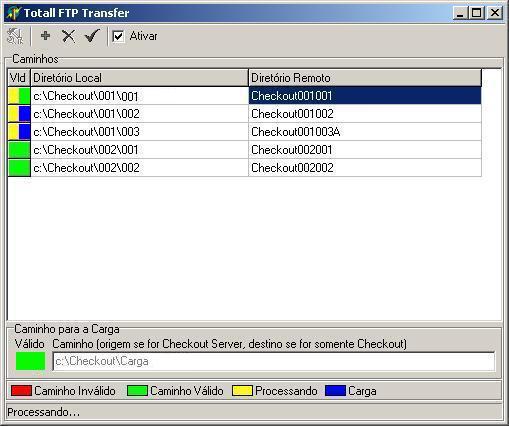509x426 pixels.
Task: Click the red Caminho Inválido legend swatch
Action: (x=21, y=391)
